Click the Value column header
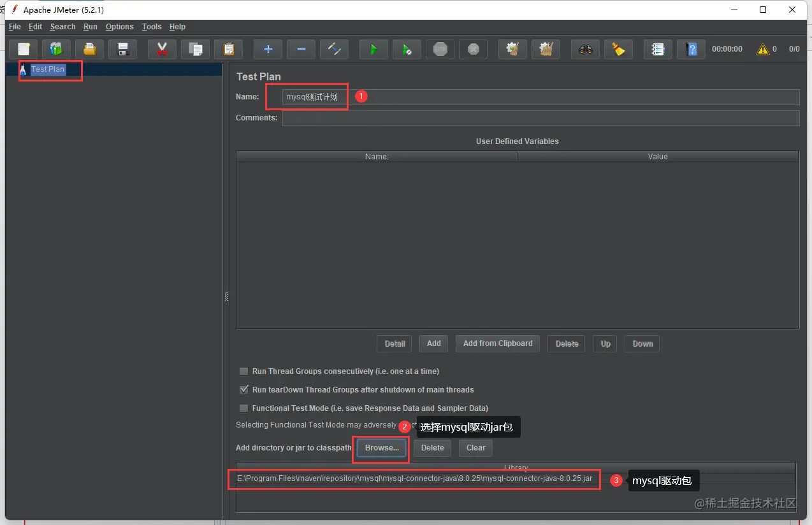Screen dimensions: 812x525 [658, 156]
